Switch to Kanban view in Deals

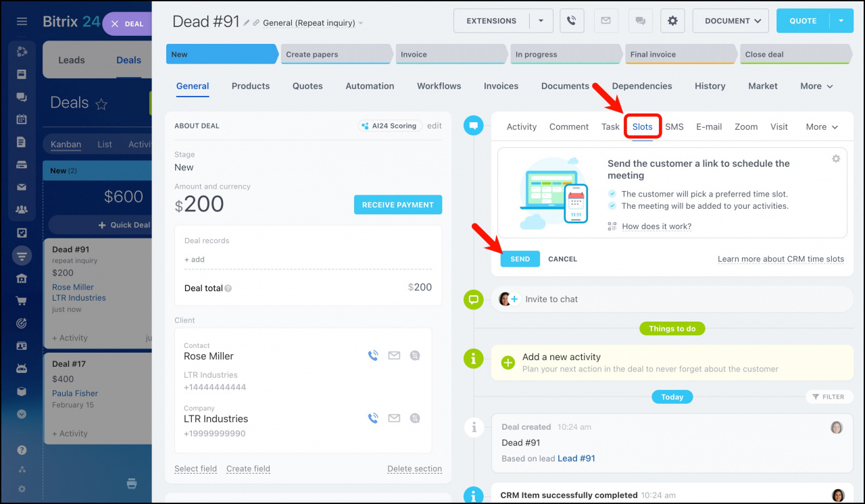click(x=66, y=144)
